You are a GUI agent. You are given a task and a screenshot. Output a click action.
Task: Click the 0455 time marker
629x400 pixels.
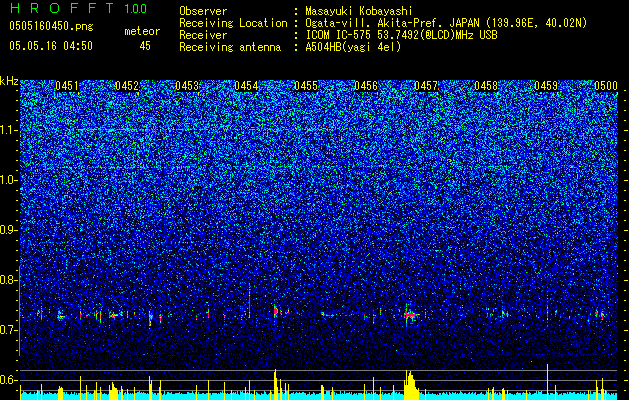coord(306,86)
